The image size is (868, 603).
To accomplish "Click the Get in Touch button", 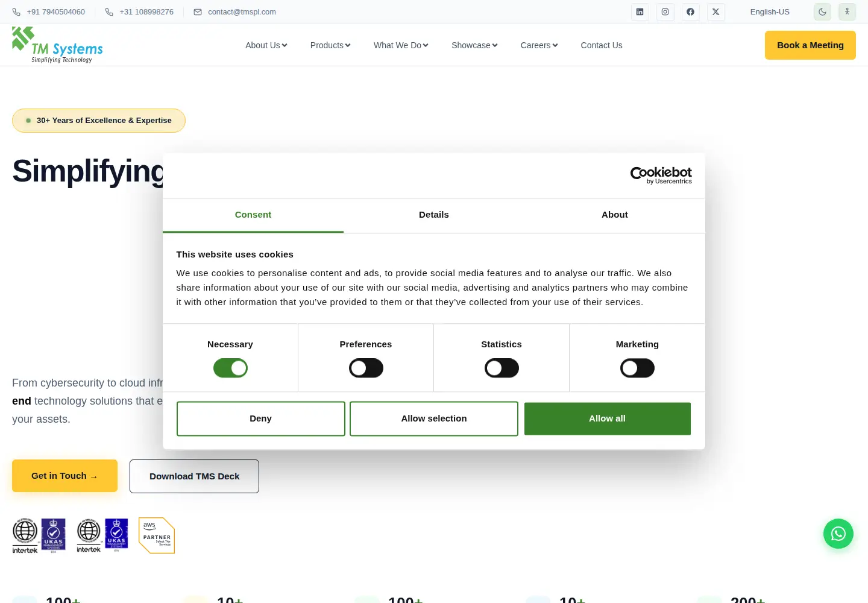I will 64,476.
